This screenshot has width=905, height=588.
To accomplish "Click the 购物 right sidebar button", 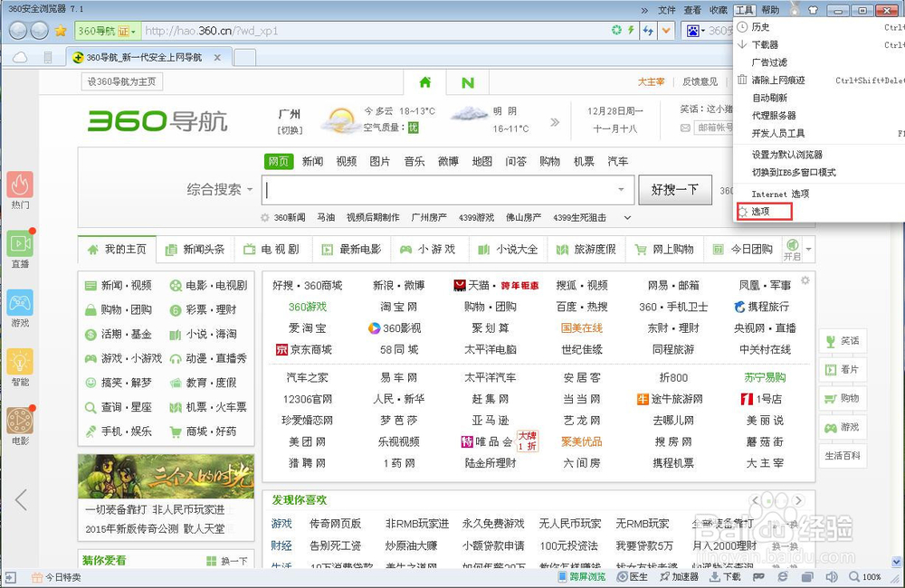I will [x=843, y=399].
